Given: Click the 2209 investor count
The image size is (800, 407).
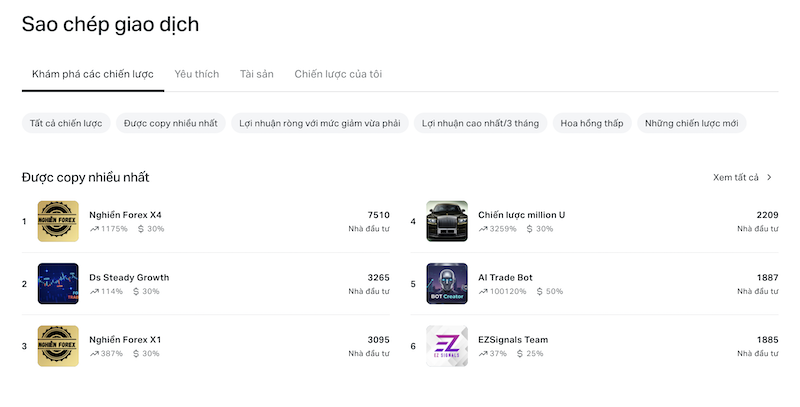Looking at the screenshot, I should [767, 215].
